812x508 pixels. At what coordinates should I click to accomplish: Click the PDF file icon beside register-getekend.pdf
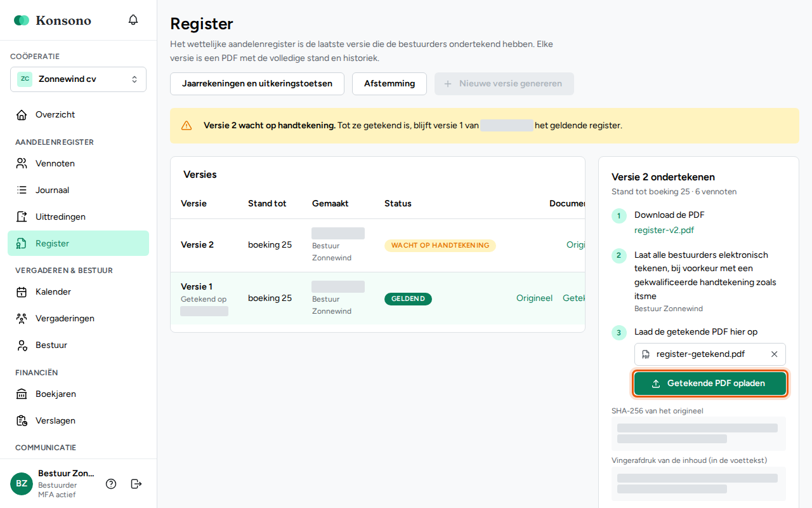click(646, 354)
